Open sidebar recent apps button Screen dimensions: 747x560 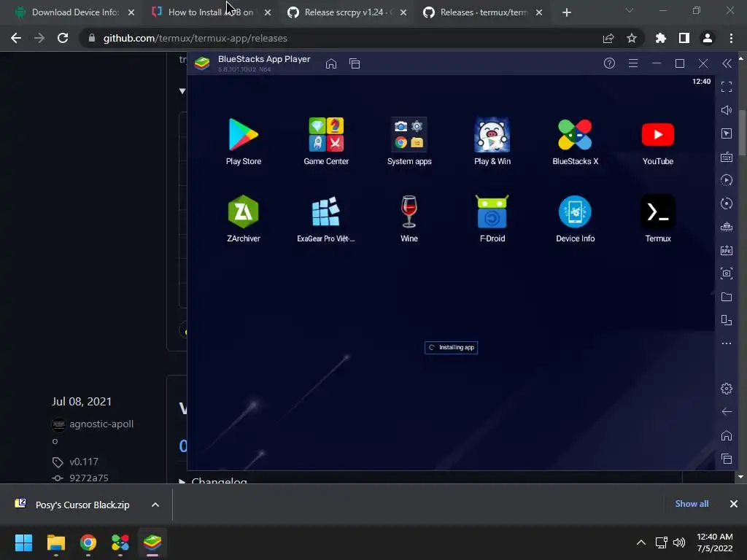click(x=727, y=459)
